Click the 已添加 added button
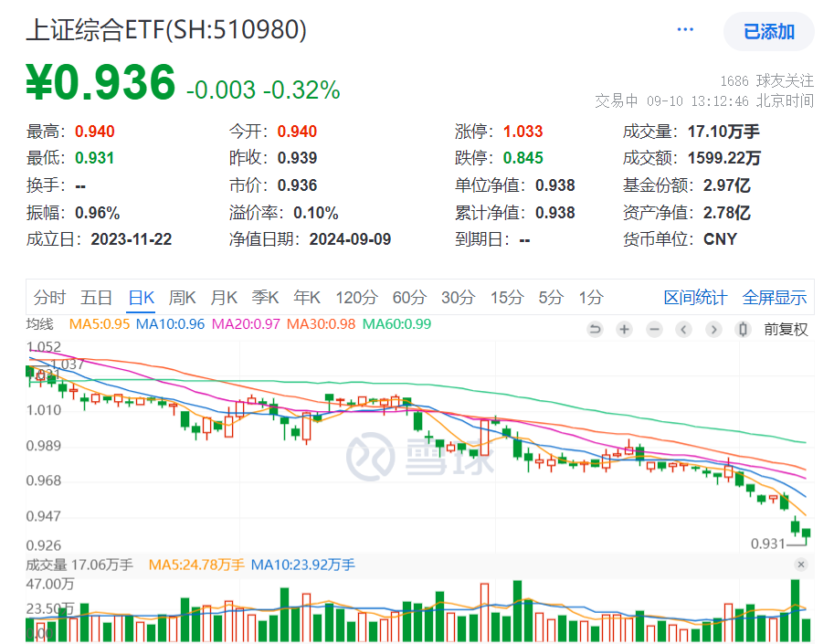The height and width of the screenshot is (644, 834). (x=768, y=31)
